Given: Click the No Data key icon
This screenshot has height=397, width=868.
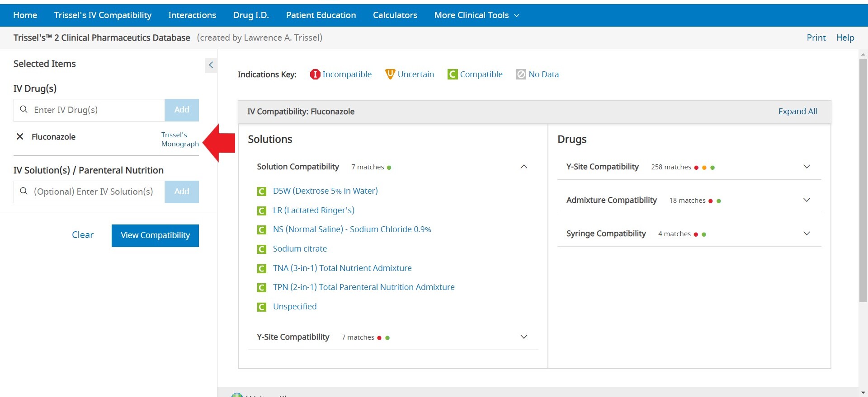Looking at the screenshot, I should coord(521,75).
